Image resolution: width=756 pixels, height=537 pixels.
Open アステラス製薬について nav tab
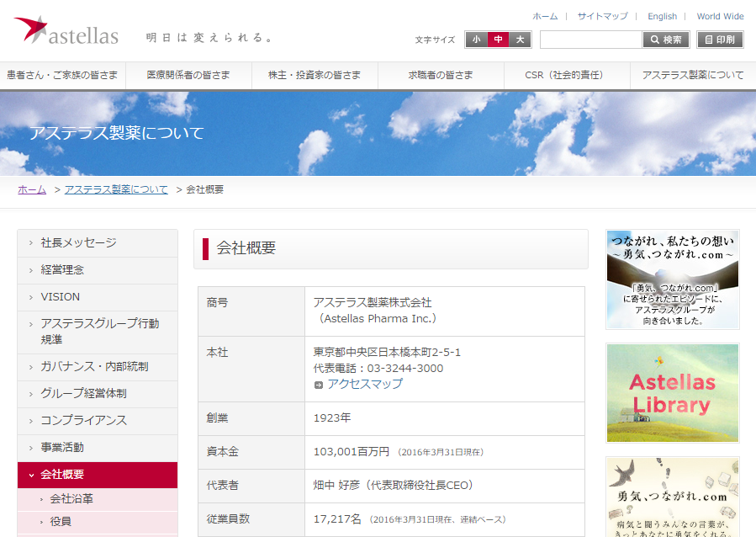pos(693,75)
